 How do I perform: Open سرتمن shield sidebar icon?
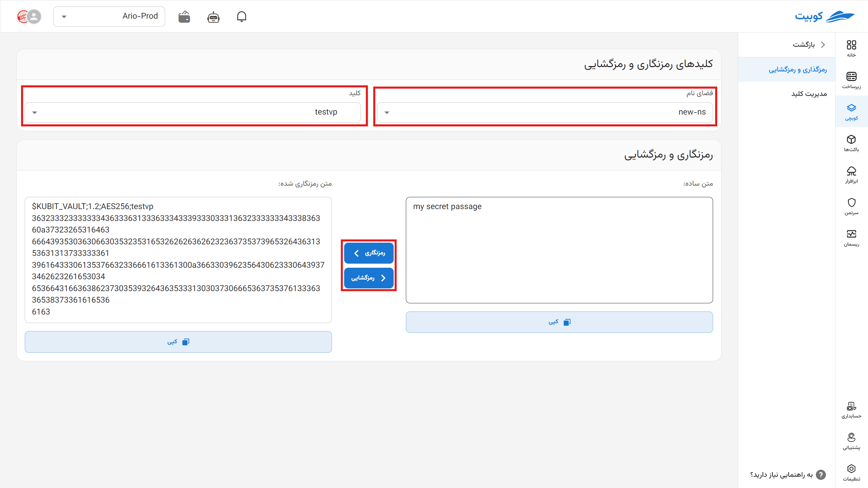[851, 206]
